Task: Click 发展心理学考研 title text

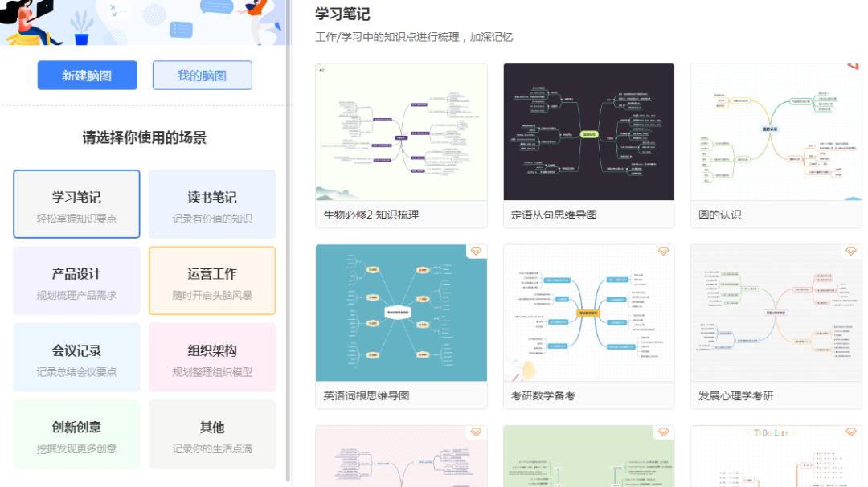Action: click(735, 395)
